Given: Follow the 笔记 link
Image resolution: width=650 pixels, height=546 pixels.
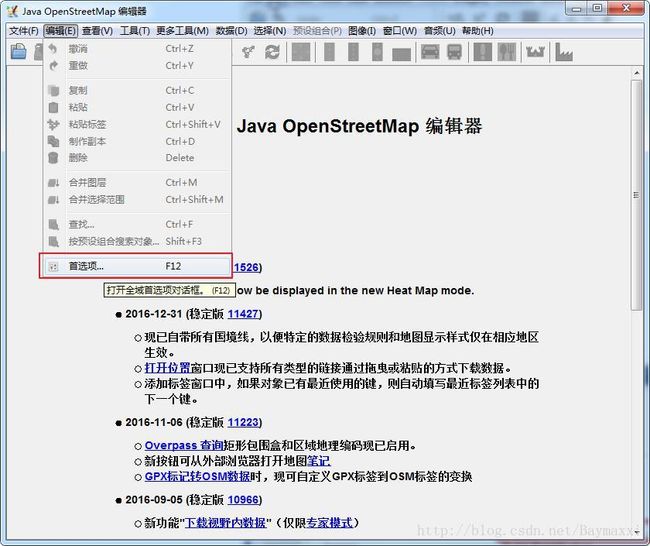Looking at the screenshot, I should tap(319, 461).
